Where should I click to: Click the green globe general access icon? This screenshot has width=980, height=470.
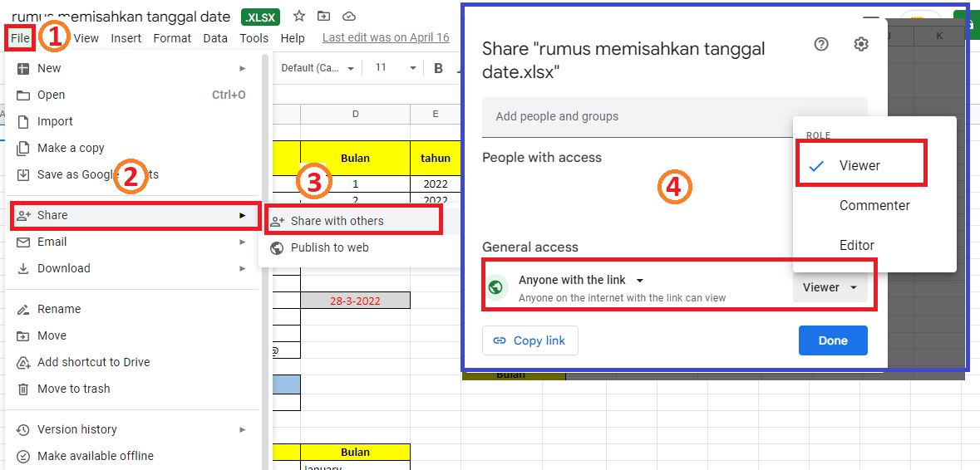coord(496,288)
